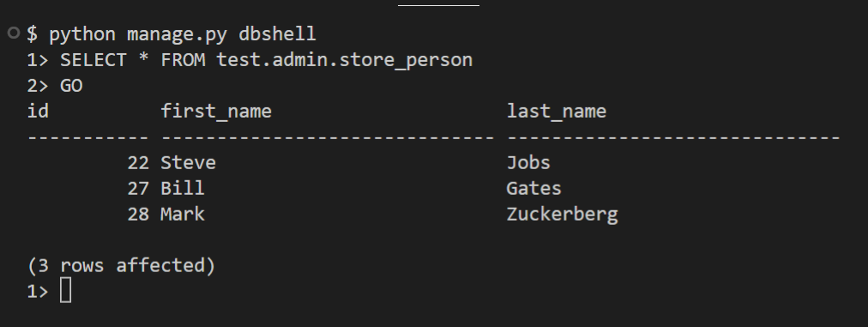Click the name Bill in results
Screen dimensions: 868x327
[183, 188]
